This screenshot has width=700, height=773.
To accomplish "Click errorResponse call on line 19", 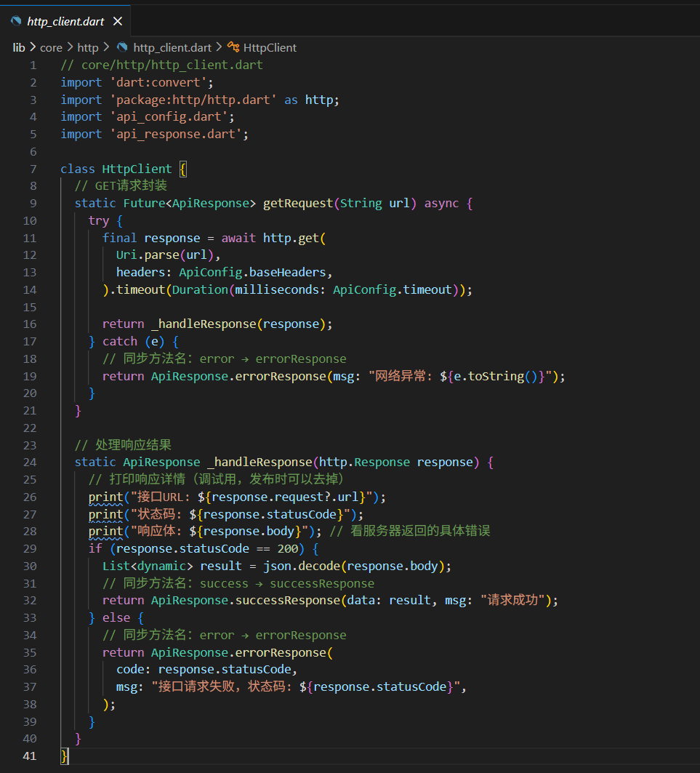I will coord(281,376).
